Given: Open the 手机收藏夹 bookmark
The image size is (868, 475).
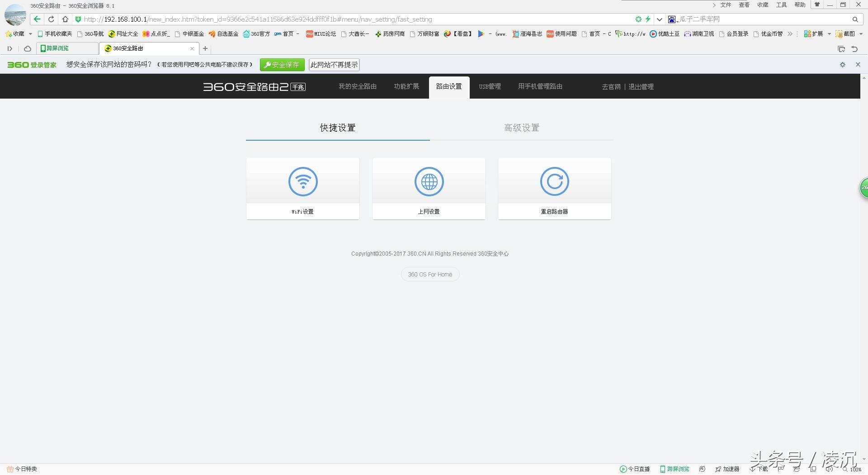Looking at the screenshot, I should click(x=55, y=34).
